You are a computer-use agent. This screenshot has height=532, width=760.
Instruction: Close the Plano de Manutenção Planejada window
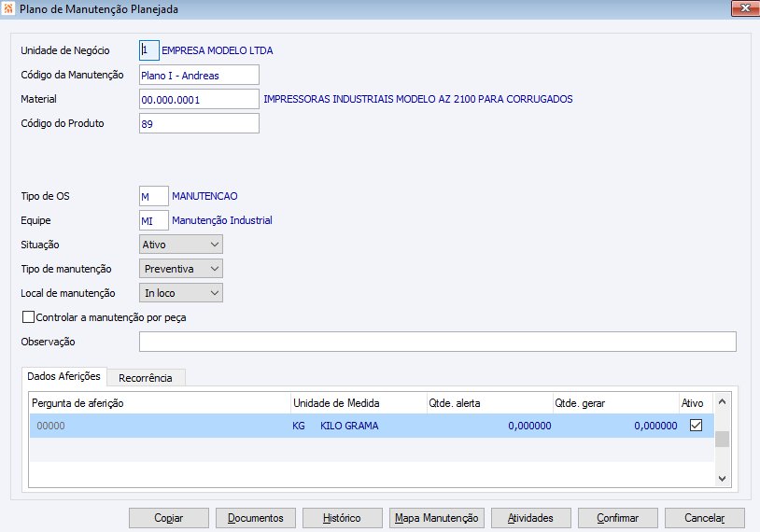click(x=745, y=8)
